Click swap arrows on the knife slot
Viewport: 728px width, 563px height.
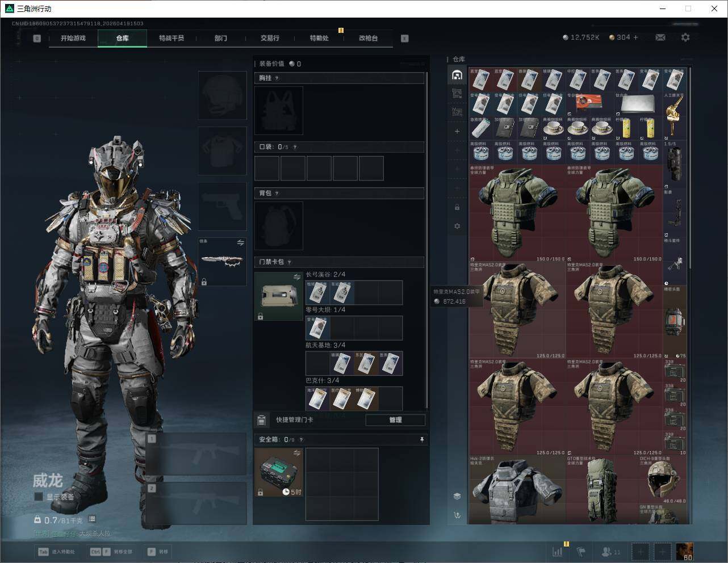(240, 243)
